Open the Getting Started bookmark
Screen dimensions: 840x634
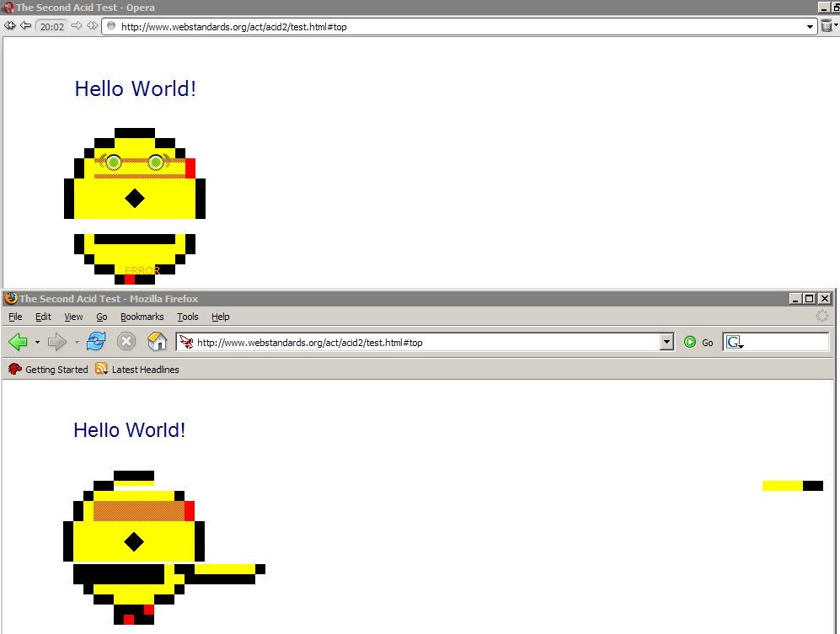coord(48,370)
